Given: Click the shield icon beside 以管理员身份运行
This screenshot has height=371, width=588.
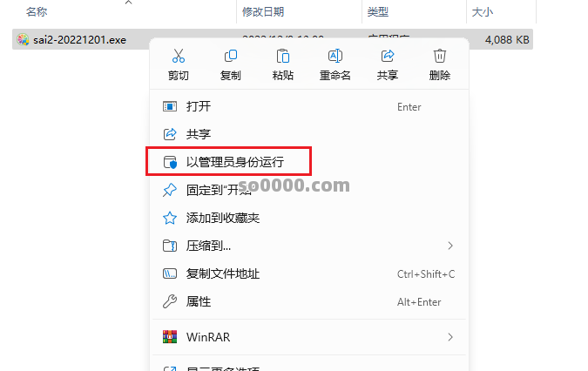Looking at the screenshot, I should [170, 162].
